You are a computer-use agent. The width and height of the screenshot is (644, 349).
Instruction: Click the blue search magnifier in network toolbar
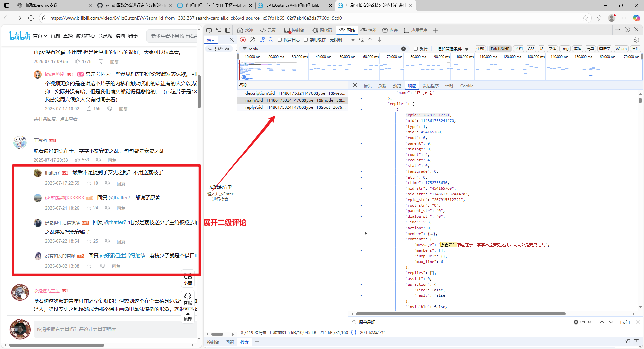pyautogui.click(x=271, y=40)
